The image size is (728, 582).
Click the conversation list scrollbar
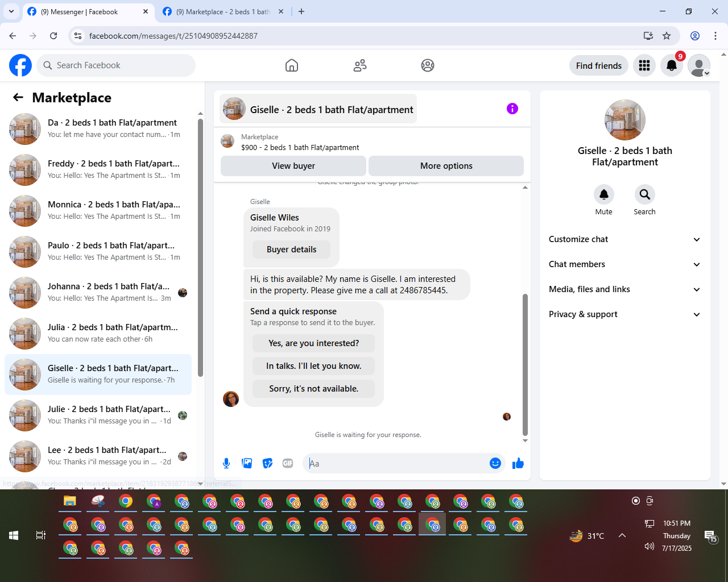coord(200,248)
